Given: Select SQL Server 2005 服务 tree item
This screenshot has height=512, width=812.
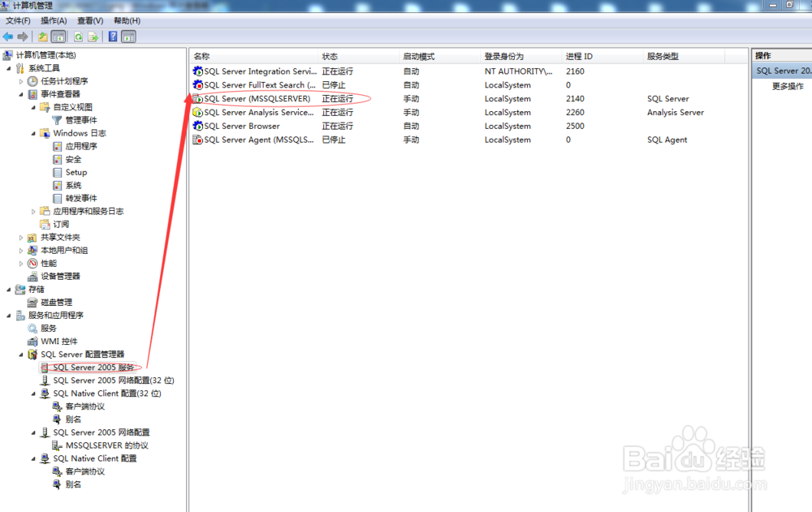Looking at the screenshot, I should click(93, 368).
